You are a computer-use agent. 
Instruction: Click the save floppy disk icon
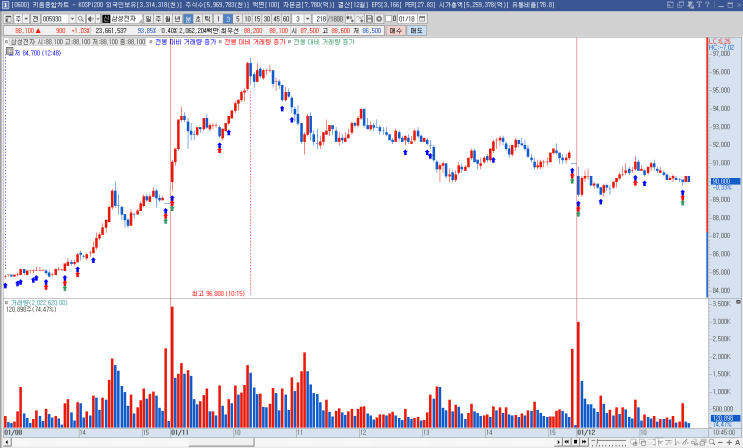click(369, 19)
